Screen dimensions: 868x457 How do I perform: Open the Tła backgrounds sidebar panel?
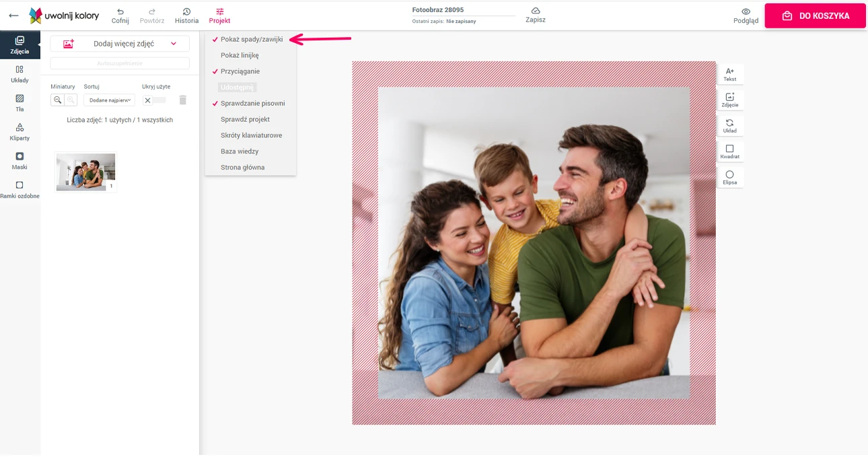point(20,102)
